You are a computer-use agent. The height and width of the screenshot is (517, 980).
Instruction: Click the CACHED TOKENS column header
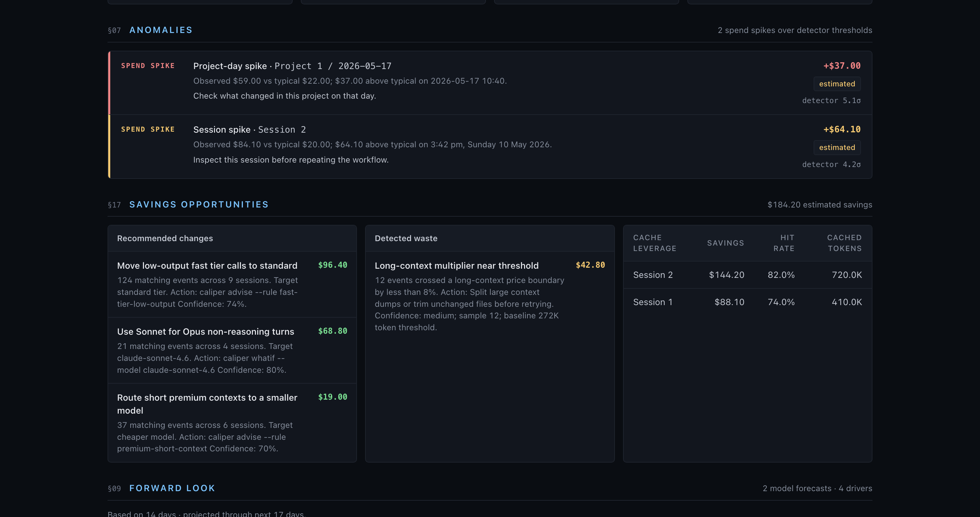tap(844, 243)
